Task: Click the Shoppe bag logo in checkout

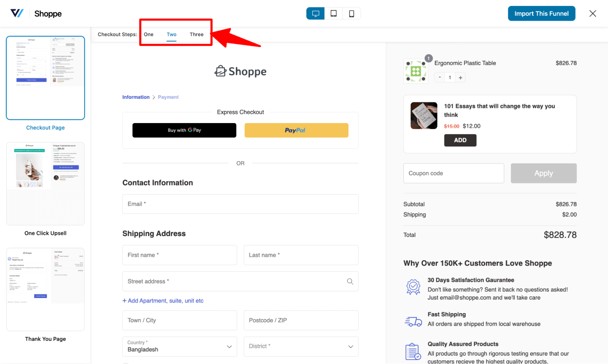Action: click(240, 71)
